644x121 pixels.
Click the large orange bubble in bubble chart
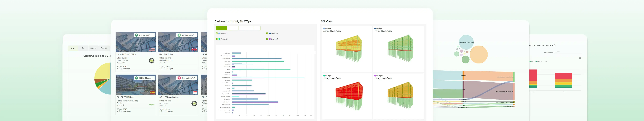tap(478, 54)
